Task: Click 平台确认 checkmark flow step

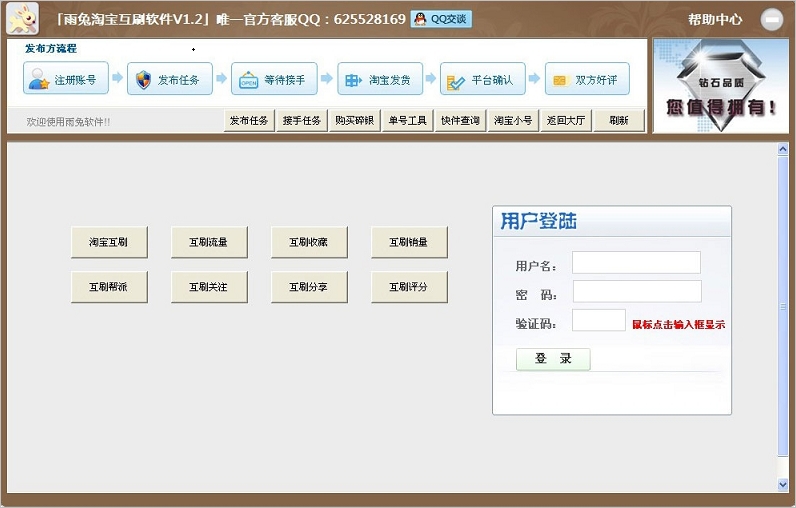Action: (x=482, y=79)
